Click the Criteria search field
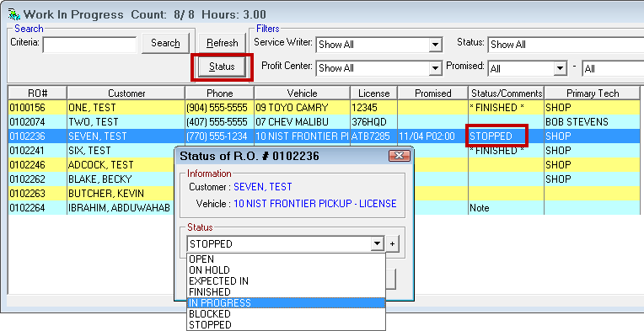The height and width of the screenshot is (331, 644). point(89,45)
